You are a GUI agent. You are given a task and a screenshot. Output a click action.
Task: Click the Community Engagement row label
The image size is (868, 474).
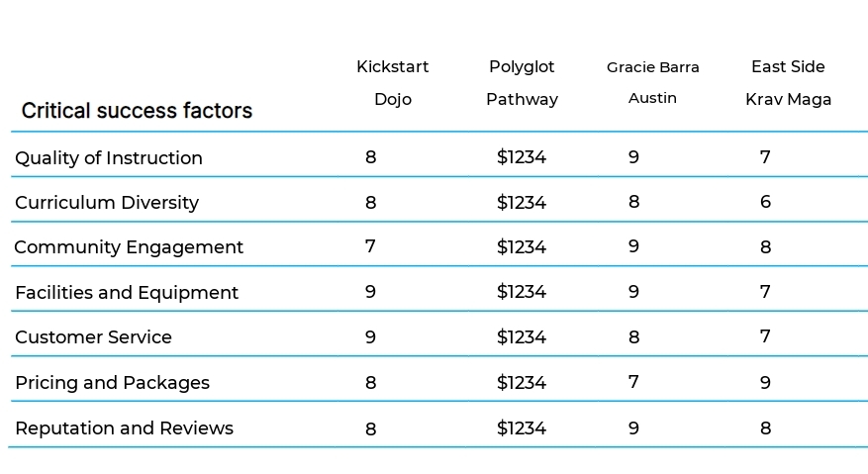click(129, 247)
